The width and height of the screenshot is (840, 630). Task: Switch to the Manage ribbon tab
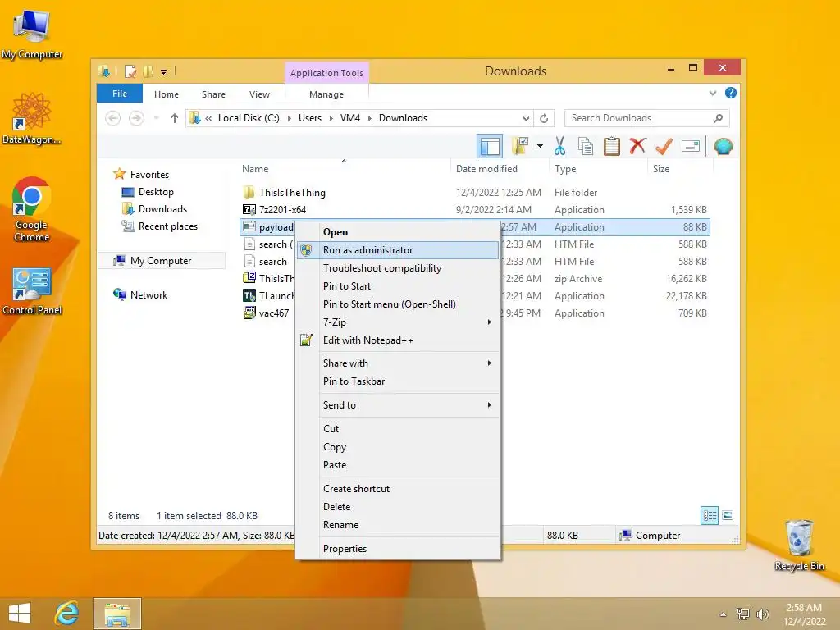point(326,94)
